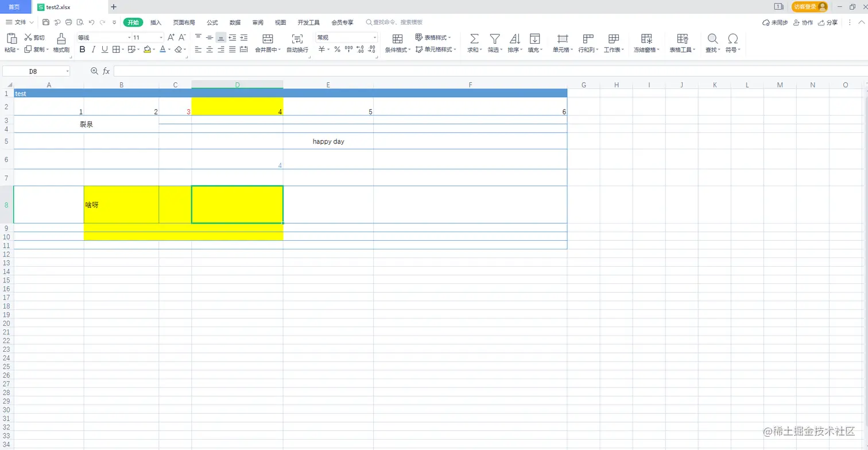Undo the last action

tap(91, 22)
